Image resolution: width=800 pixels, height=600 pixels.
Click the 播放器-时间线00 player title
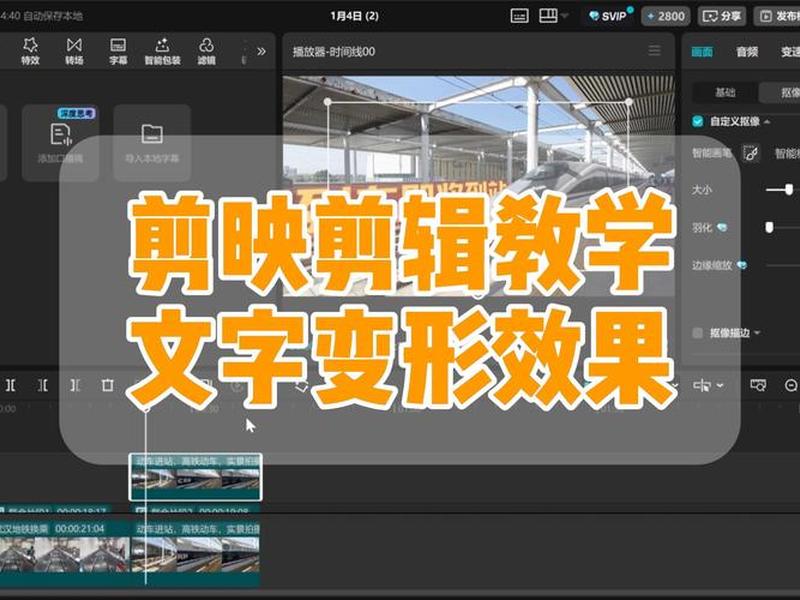click(334, 52)
